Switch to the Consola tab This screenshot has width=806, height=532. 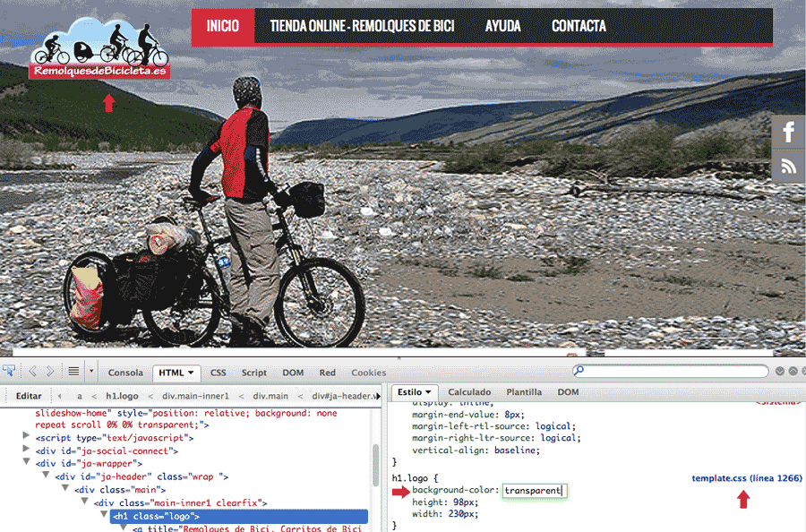pyautogui.click(x=125, y=373)
